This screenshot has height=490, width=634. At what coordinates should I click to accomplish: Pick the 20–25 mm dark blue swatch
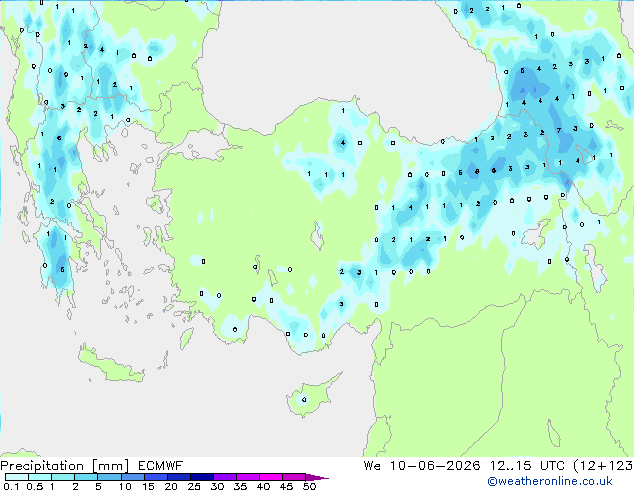179,477
